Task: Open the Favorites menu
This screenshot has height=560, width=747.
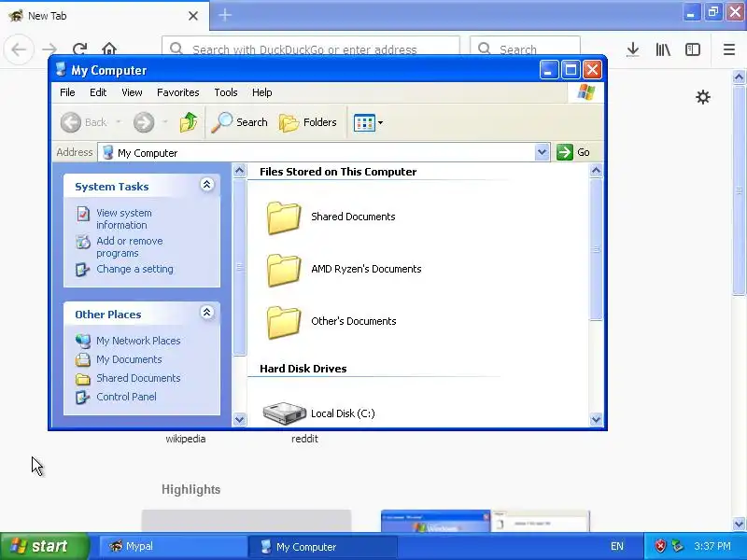Action: click(x=177, y=92)
